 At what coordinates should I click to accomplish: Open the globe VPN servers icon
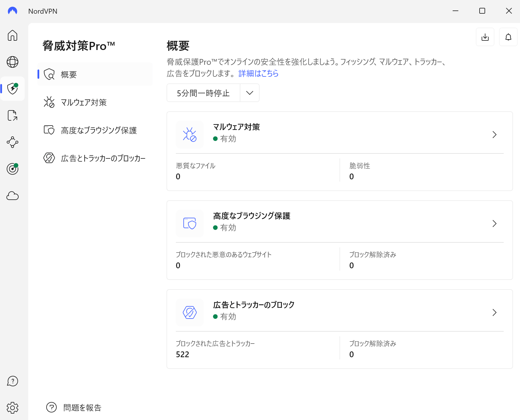click(12, 62)
